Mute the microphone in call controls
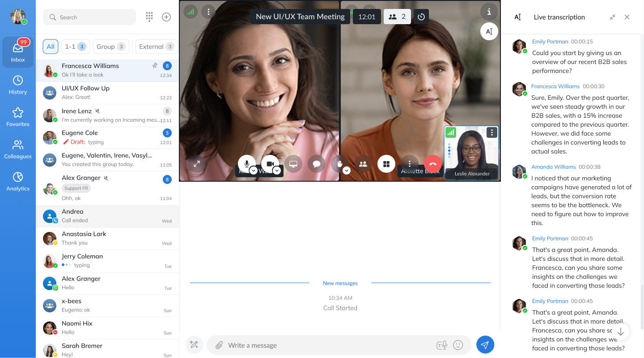This screenshot has height=358, width=644. tap(246, 163)
